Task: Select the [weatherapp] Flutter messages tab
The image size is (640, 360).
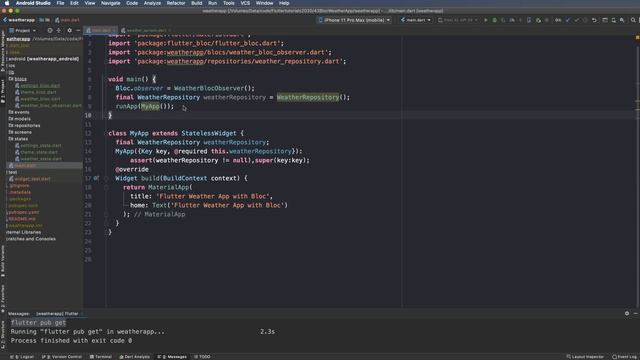Action: click(x=57, y=313)
